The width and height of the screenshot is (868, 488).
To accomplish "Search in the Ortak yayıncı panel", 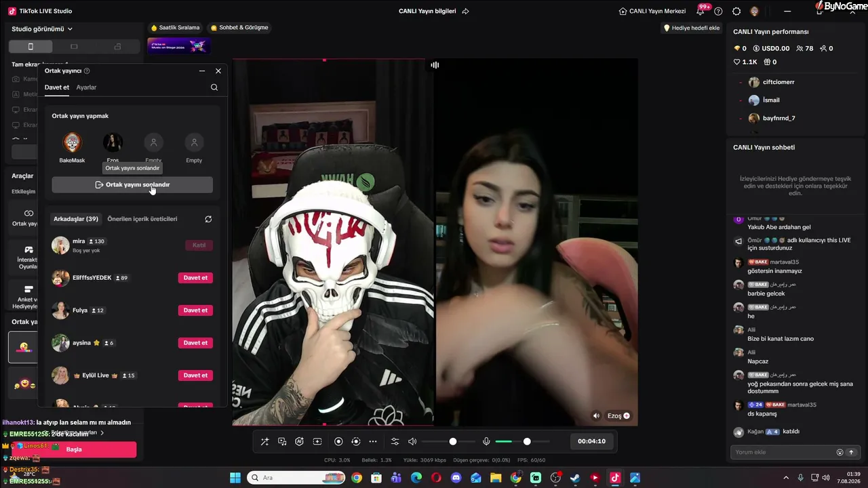I will 214,87.
